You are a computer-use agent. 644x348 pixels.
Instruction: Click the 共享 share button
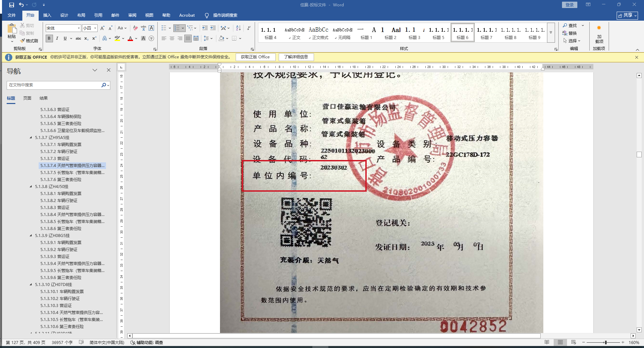tap(627, 15)
